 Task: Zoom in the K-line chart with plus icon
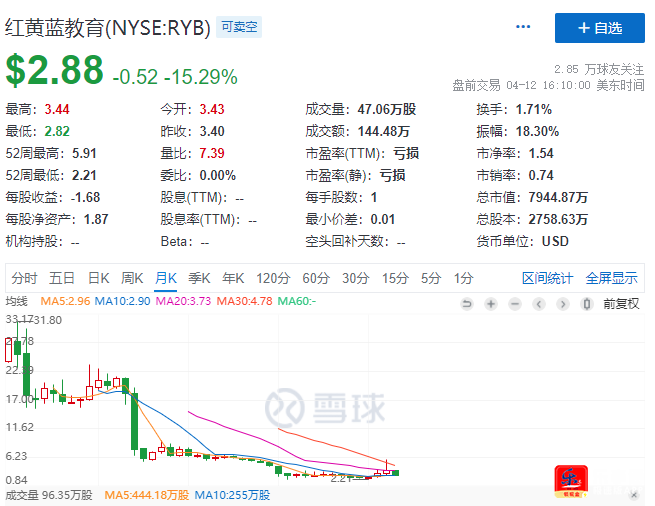coord(490,303)
